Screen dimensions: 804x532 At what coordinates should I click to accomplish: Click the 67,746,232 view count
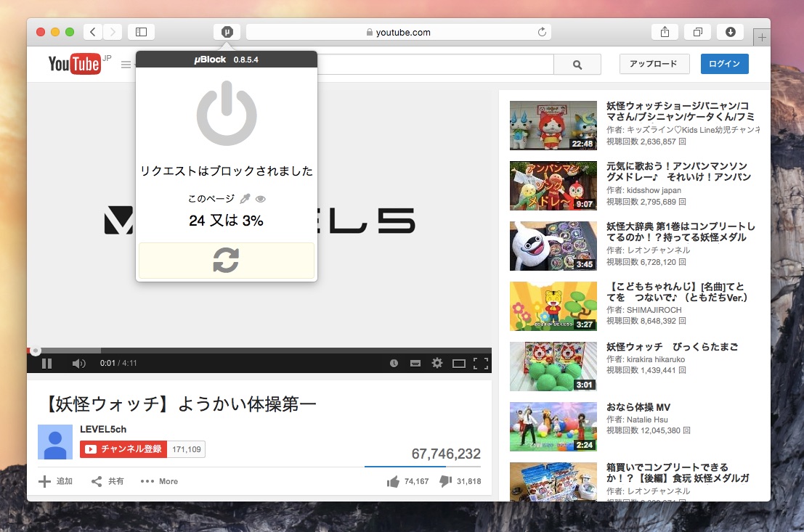click(446, 454)
